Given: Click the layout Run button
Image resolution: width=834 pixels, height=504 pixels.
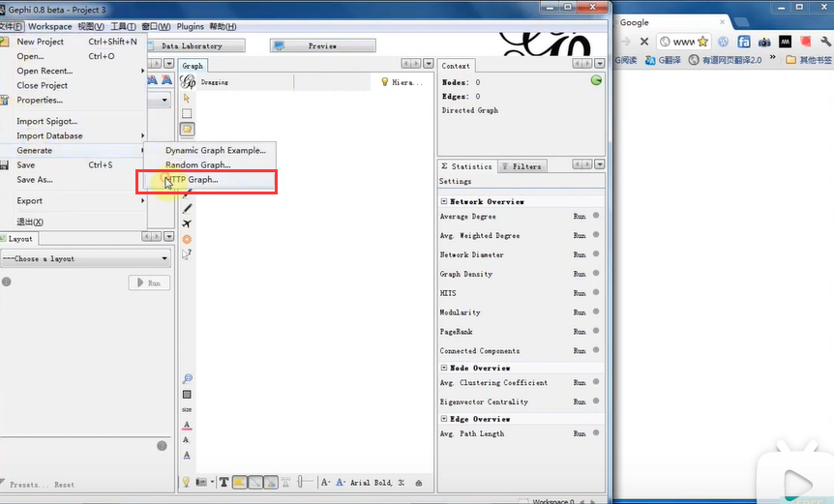Looking at the screenshot, I should pyautogui.click(x=149, y=282).
